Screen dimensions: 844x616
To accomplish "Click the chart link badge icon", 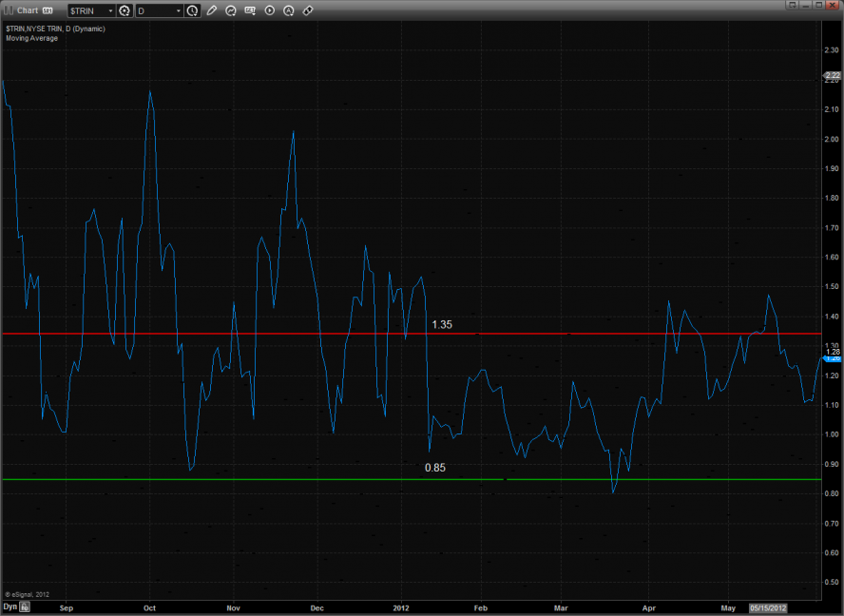I will pyautogui.click(x=48, y=10).
